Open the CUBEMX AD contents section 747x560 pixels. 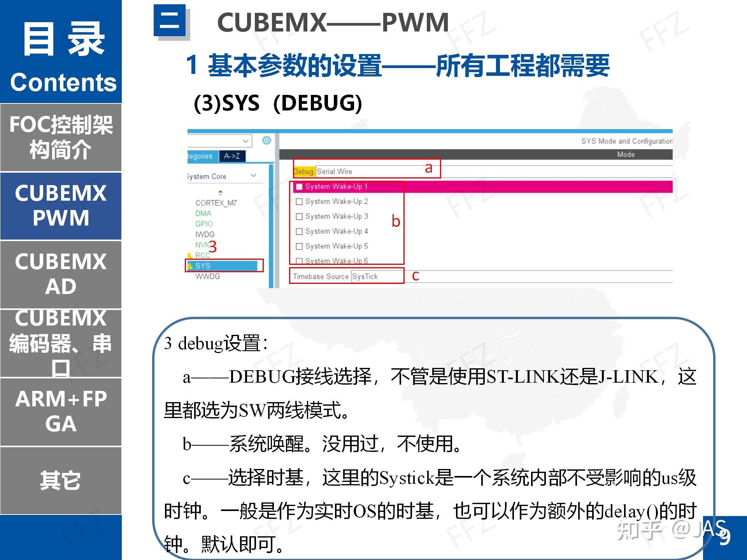pos(61,274)
